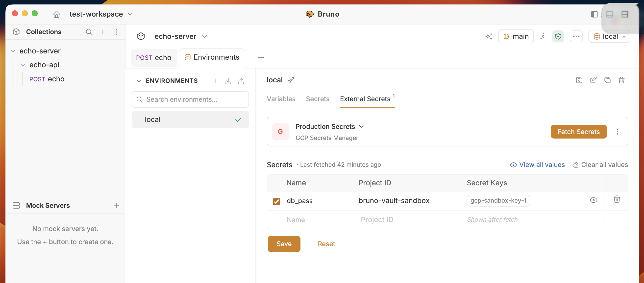Export environments with upload icon

[241, 81]
